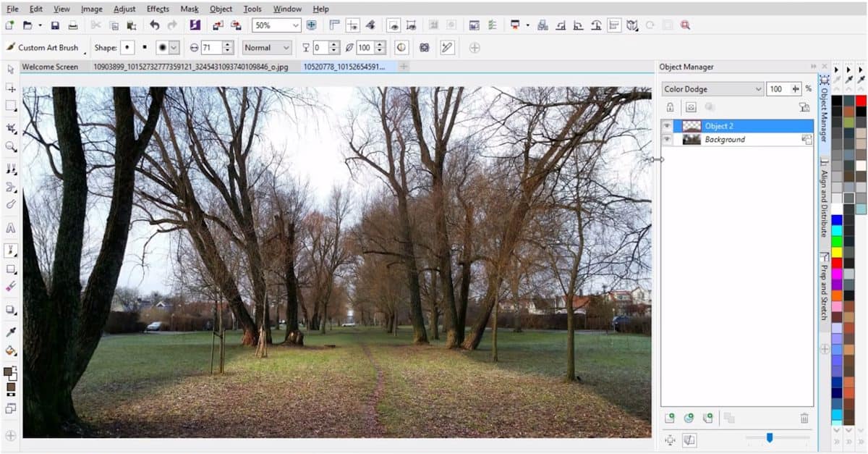
Task: Switch to the Welcome Screen tab
Action: coord(50,67)
